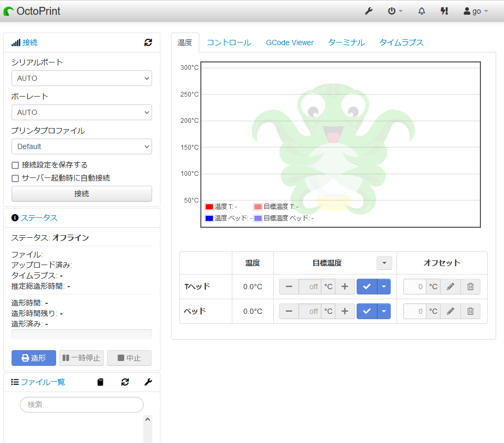Click the Tヘッド 0.0°C temperature reading
Image resolution: width=504 pixels, height=443 pixels.
253,287
